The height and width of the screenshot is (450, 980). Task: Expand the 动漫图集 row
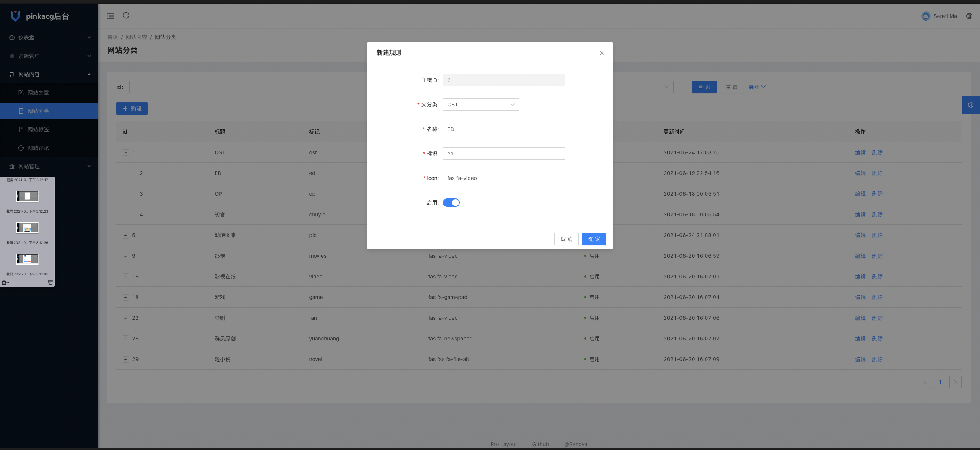(126, 235)
